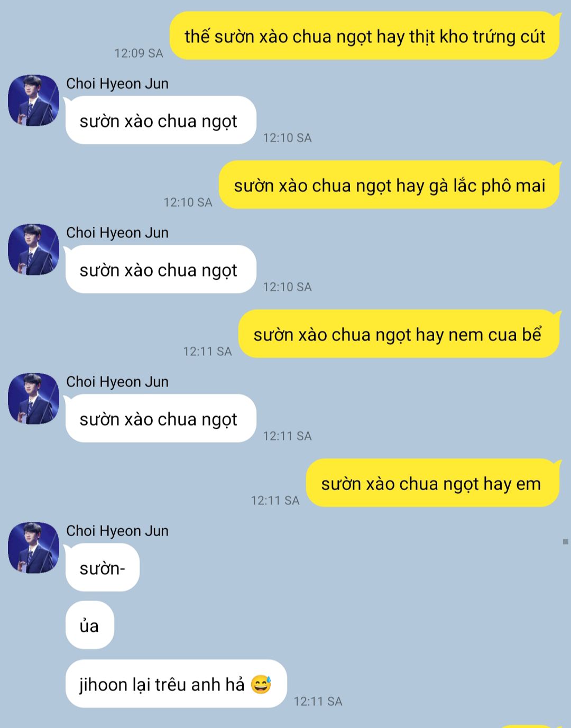Click Choi Hyeon Jun name above first reply
This screenshot has height=728, width=571.
click(117, 84)
